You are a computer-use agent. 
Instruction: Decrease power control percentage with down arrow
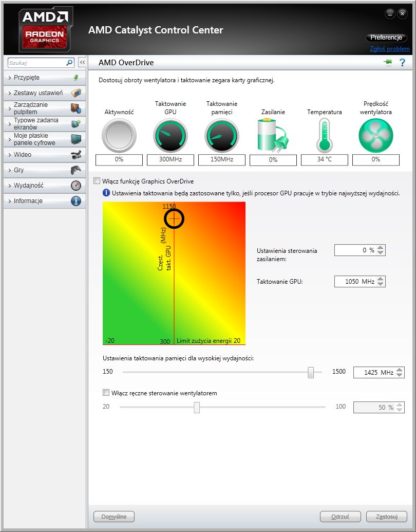click(381, 252)
